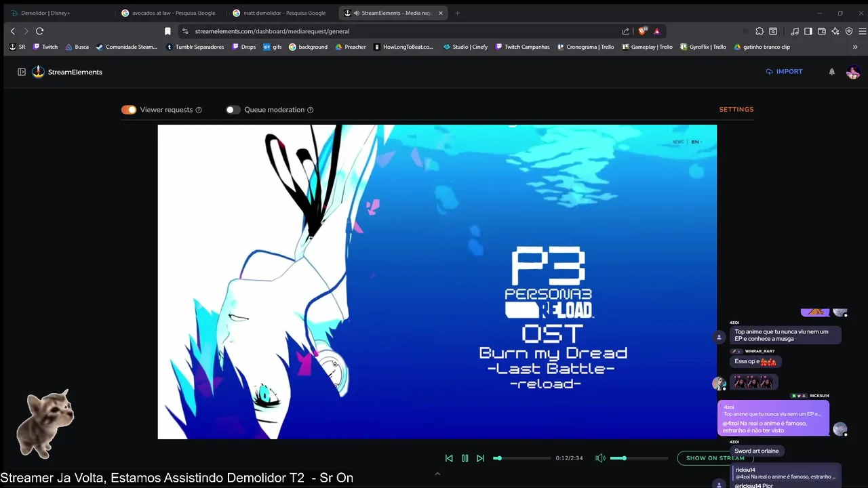Show Viewer requests help tooltip icon
The height and width of the screenshot is (488, 868).
click(x=199, y=110)
